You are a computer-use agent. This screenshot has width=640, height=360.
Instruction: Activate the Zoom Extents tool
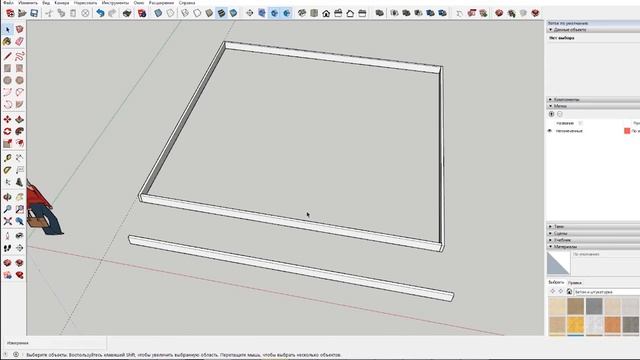(x=7, y=221)
